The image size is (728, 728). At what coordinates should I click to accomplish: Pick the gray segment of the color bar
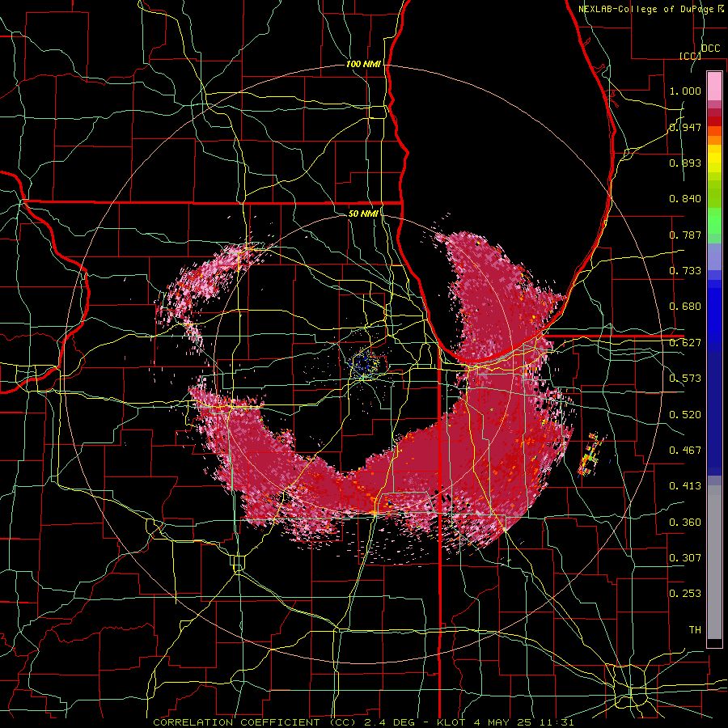(714, 562)
